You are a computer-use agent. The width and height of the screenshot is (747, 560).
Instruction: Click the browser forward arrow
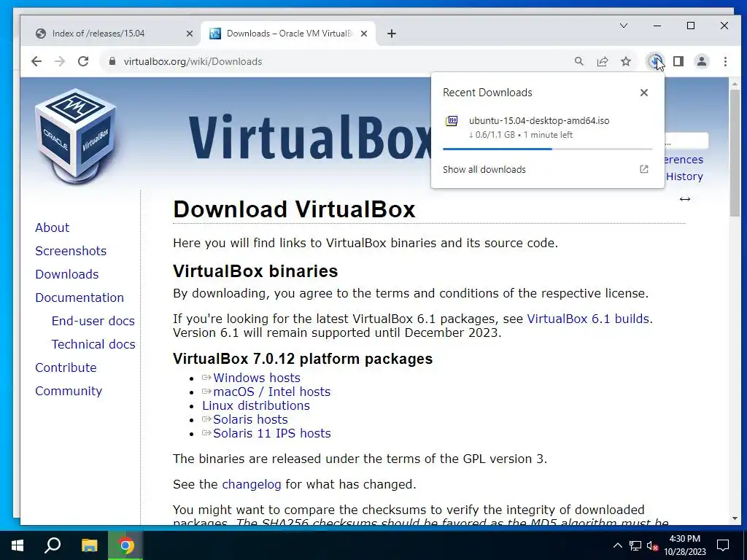[60, 61]
